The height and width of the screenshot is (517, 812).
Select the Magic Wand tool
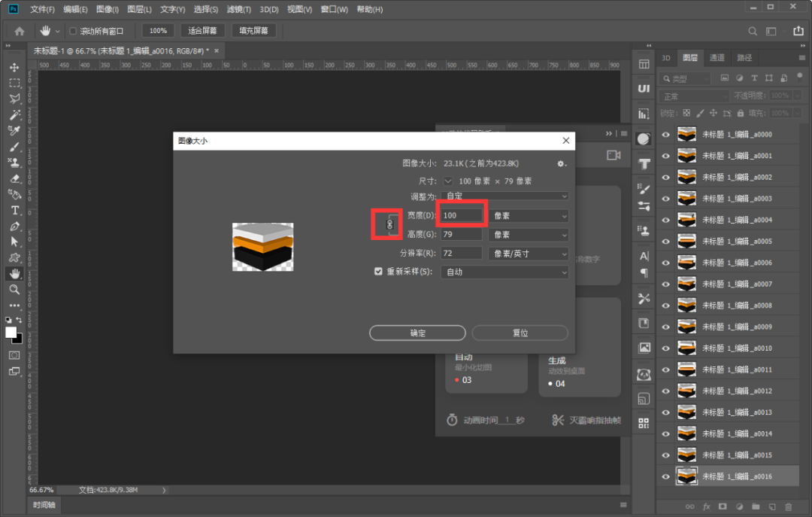(14, 115)
